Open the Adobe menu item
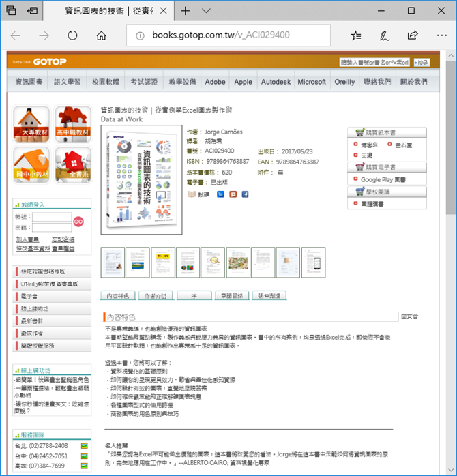This screenshot has width=457, height=476. (215, 82)
